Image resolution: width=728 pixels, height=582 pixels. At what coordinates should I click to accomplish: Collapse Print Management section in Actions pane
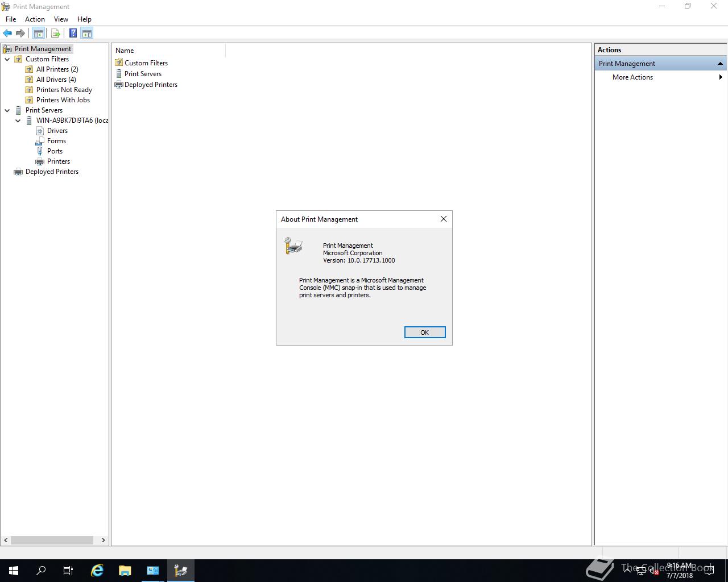720,64
